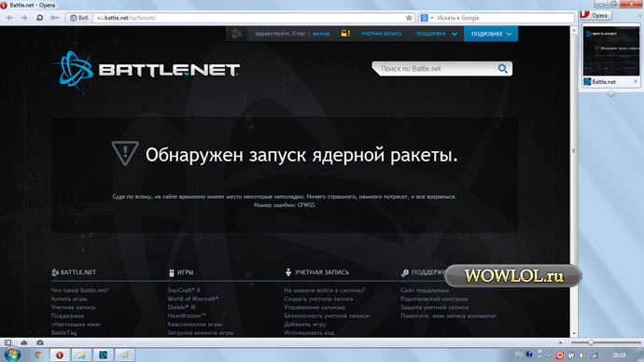Go back with the browser Back arrow

click(10, 18)
